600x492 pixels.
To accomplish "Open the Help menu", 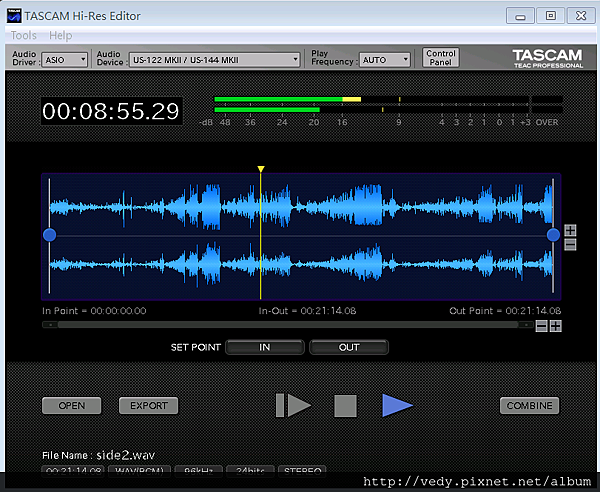I will tap(60, 36).
